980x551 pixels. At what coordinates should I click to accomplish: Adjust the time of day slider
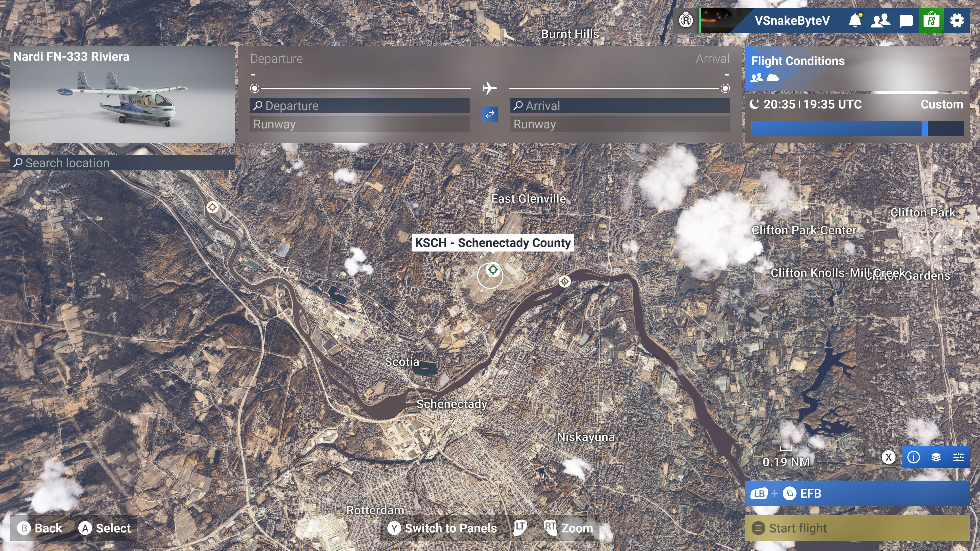(x=924, y=129)
